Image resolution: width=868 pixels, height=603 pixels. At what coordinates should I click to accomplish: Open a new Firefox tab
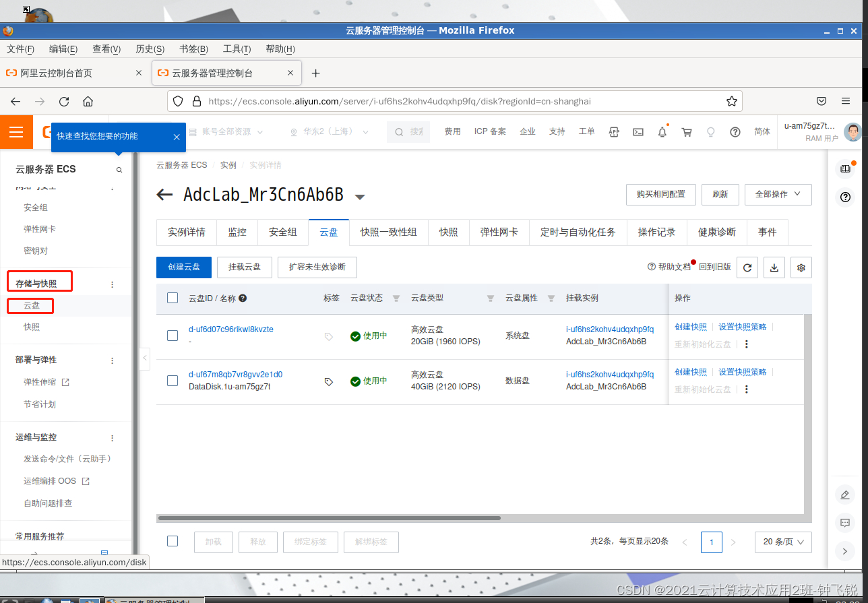(315, 73)
